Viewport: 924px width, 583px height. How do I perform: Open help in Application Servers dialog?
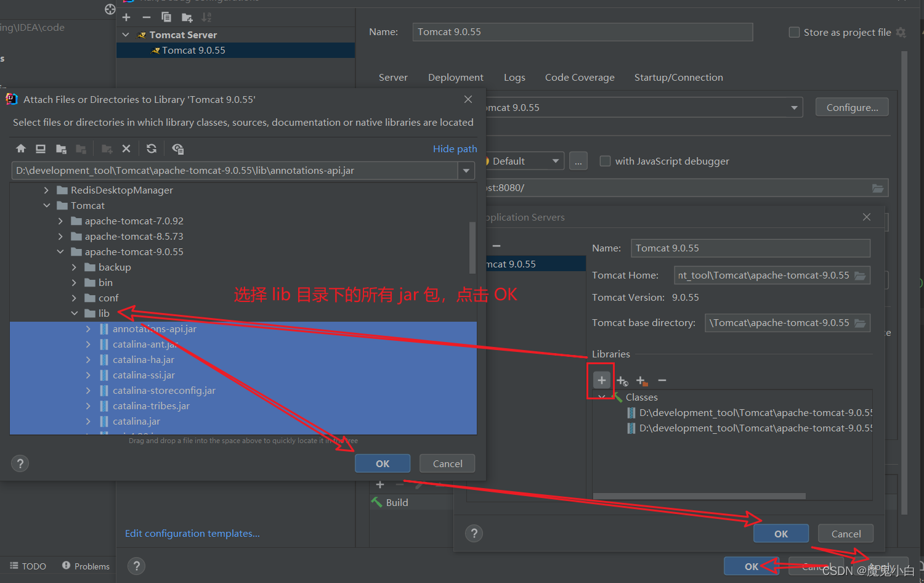[474, 534]
